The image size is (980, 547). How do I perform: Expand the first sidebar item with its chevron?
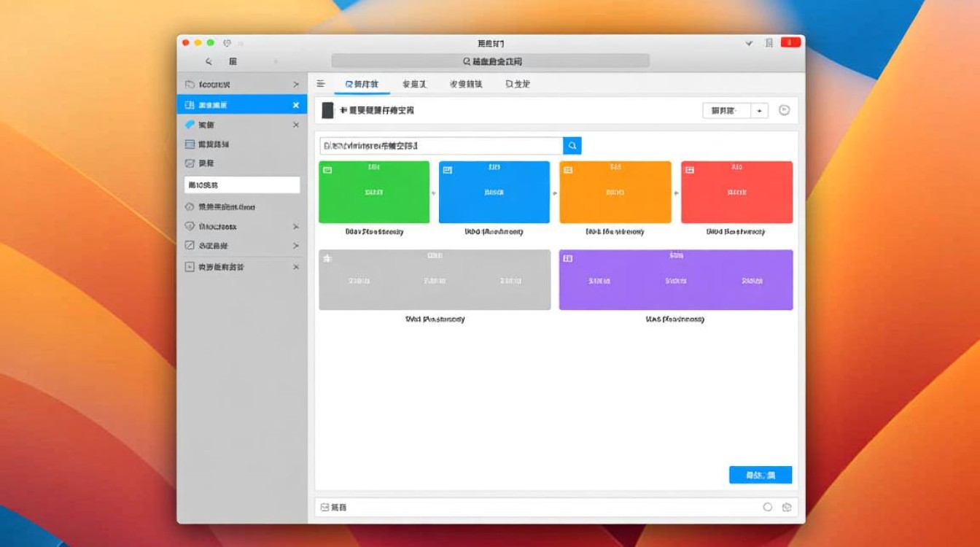[x=295, y=84]
